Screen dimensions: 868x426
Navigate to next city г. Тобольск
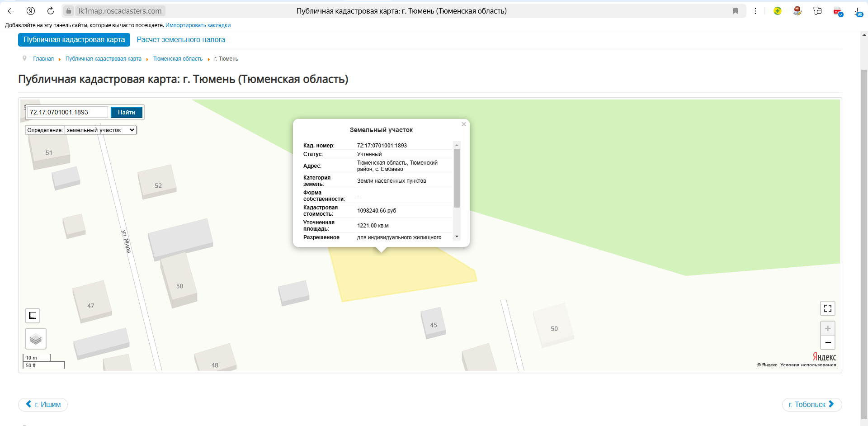(x=812, y=404)
